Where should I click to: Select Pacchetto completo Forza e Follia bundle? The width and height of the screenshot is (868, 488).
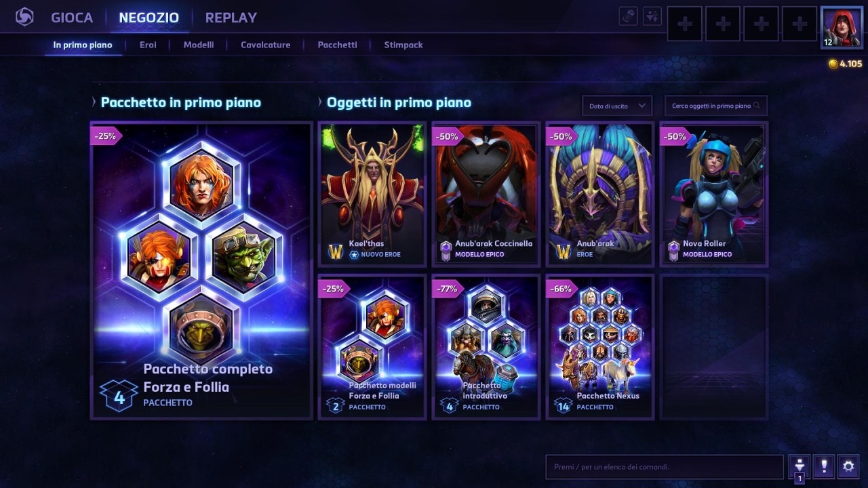201,270
